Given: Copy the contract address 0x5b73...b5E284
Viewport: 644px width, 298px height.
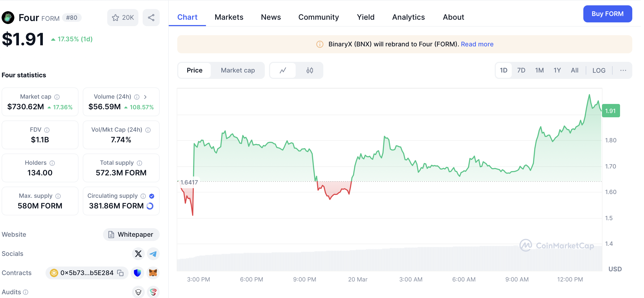Looking at the screenshot, I should point(121,273).
